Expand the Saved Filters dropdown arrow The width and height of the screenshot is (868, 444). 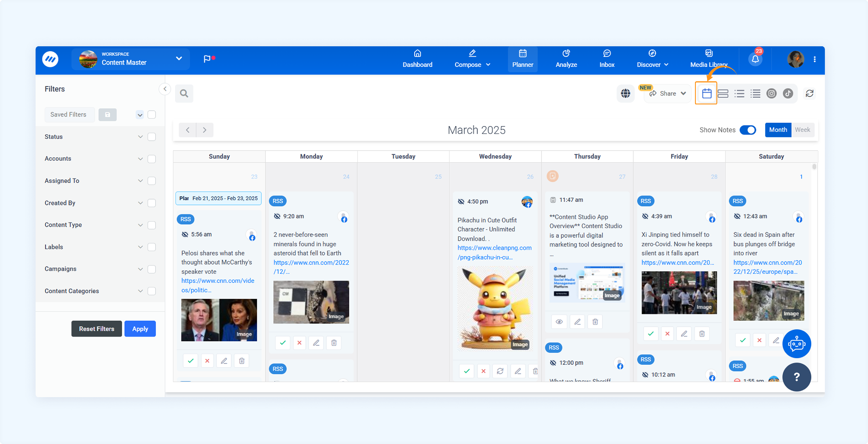[140, 115]
